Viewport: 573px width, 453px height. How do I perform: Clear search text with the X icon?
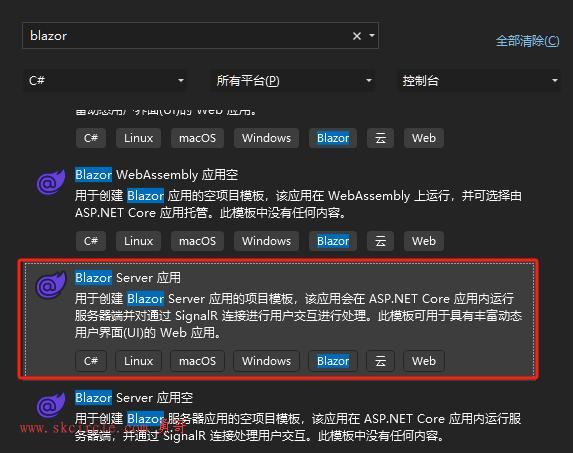click(x=357, y=36)
